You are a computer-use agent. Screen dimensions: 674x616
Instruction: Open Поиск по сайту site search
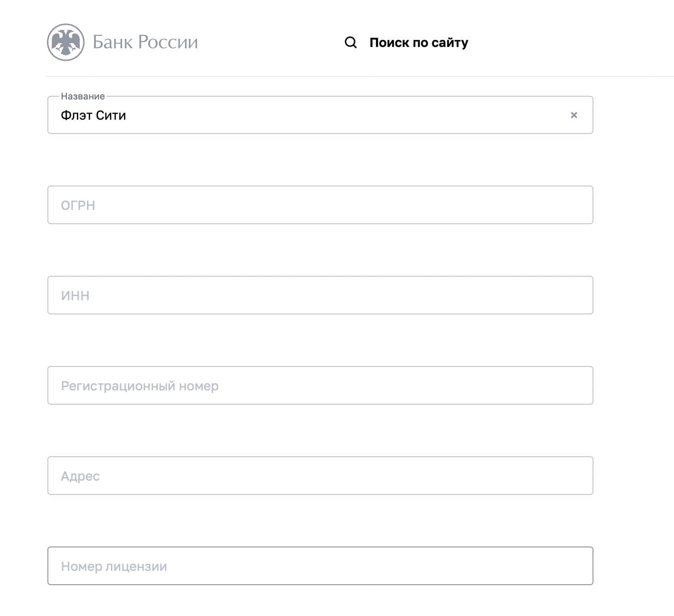pyautogui.click(x=418, y=43)
